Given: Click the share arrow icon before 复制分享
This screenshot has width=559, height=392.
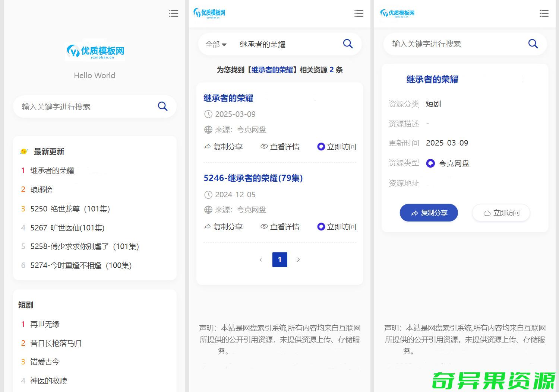Looking at the screenshot, I should (208, 146).
